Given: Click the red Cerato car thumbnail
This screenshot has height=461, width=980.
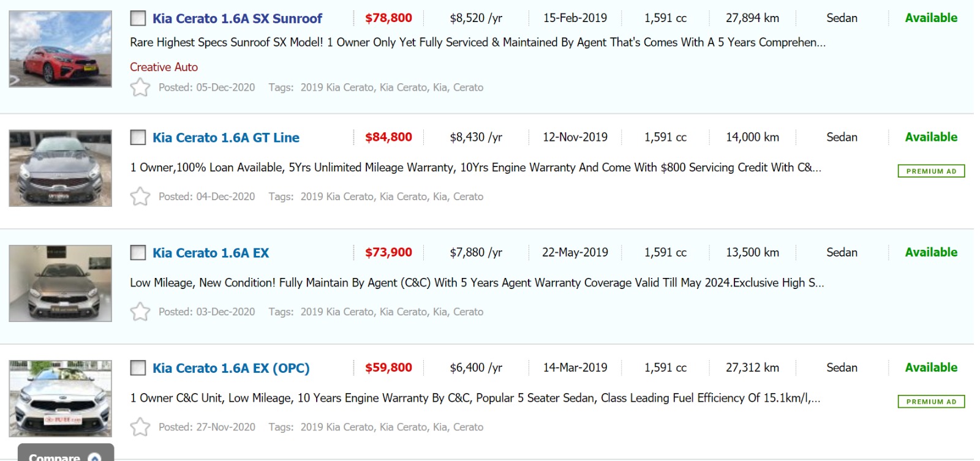Looking at the screenshot, I should [61, 49].
